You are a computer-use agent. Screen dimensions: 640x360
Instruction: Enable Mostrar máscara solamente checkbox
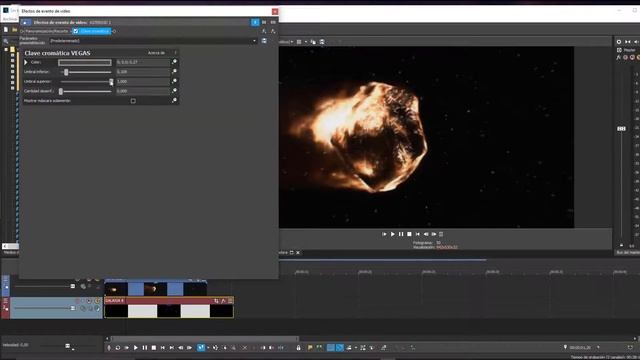tap(133, 101)
